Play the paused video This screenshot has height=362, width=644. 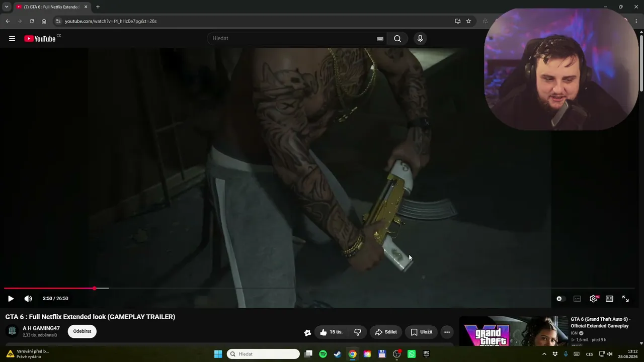tap(11, 299)
